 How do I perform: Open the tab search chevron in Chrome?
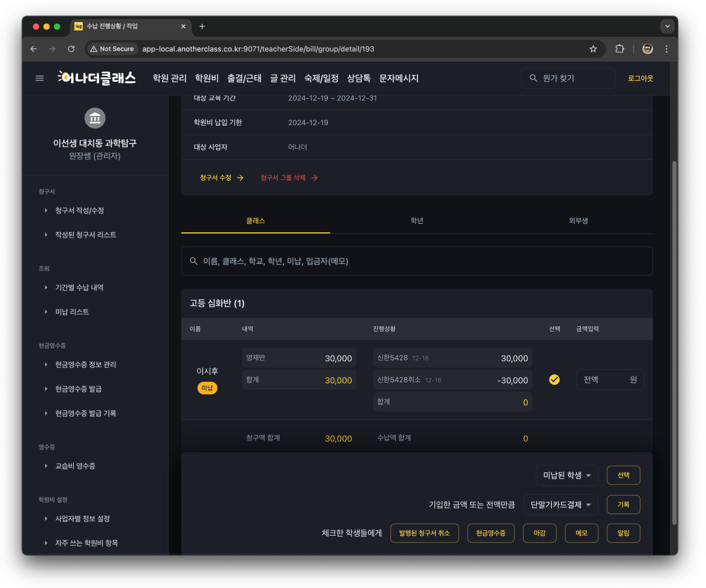pos(667,26)
